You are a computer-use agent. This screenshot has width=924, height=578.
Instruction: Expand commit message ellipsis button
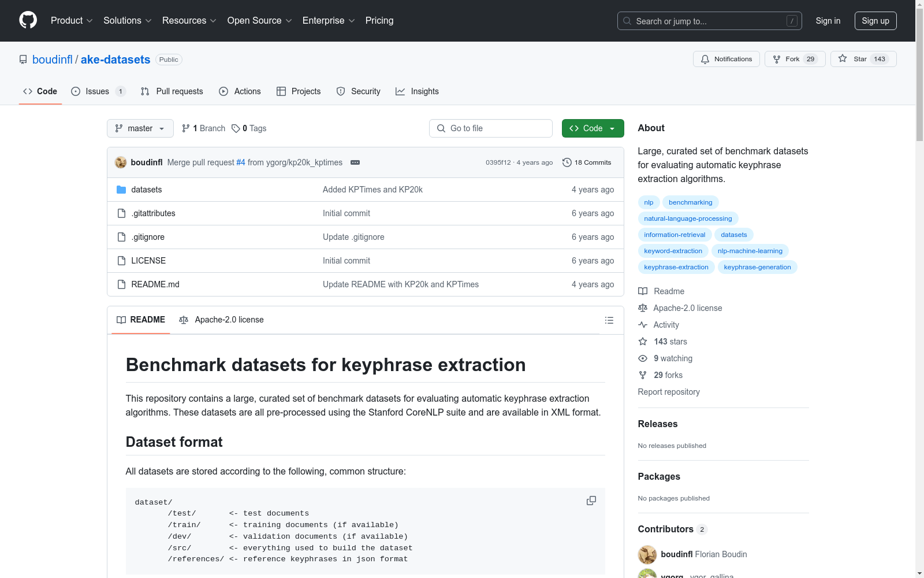click(355, 162)
